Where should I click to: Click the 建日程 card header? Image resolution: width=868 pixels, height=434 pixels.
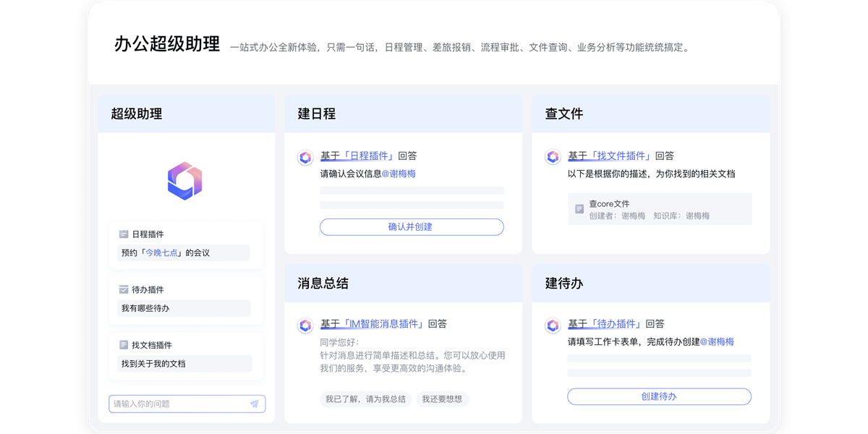coord(404,114)
